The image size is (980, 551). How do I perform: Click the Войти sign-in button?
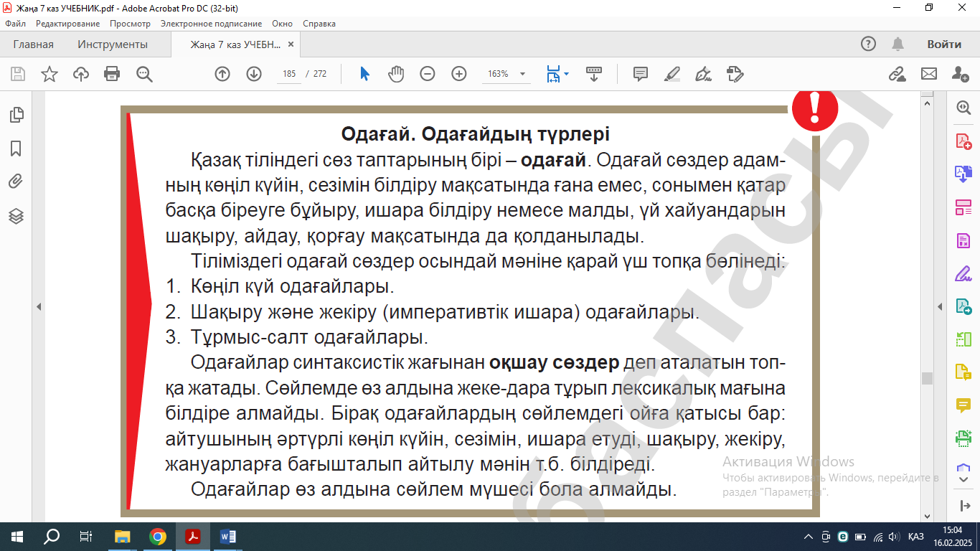coord(943,44)
